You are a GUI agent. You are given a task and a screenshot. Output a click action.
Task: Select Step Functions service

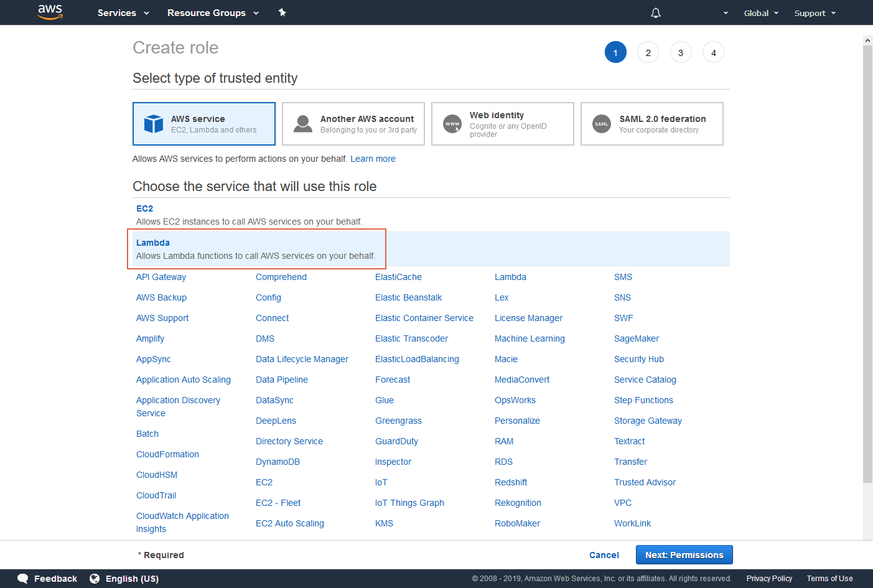(643, 400)
